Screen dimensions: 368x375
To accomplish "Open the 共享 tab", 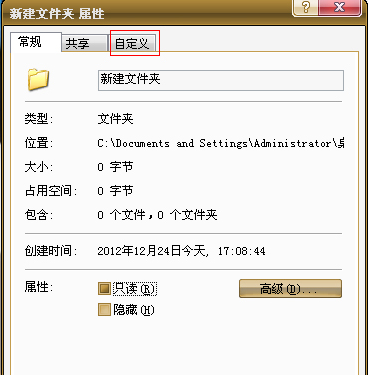I will [x=84, y=44].
